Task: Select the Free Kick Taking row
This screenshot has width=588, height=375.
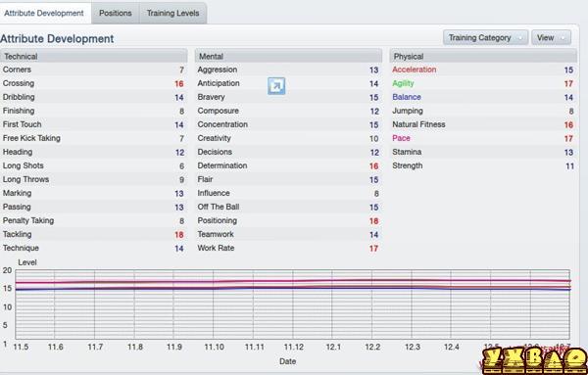Action: click(x=94, y=138)
